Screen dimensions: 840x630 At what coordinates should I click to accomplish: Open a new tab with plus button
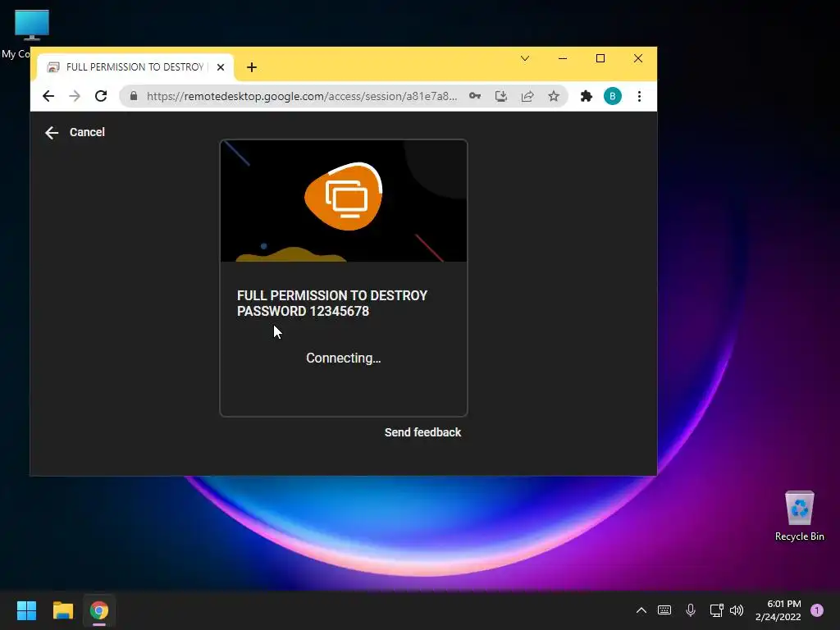(x=252, y=67)
